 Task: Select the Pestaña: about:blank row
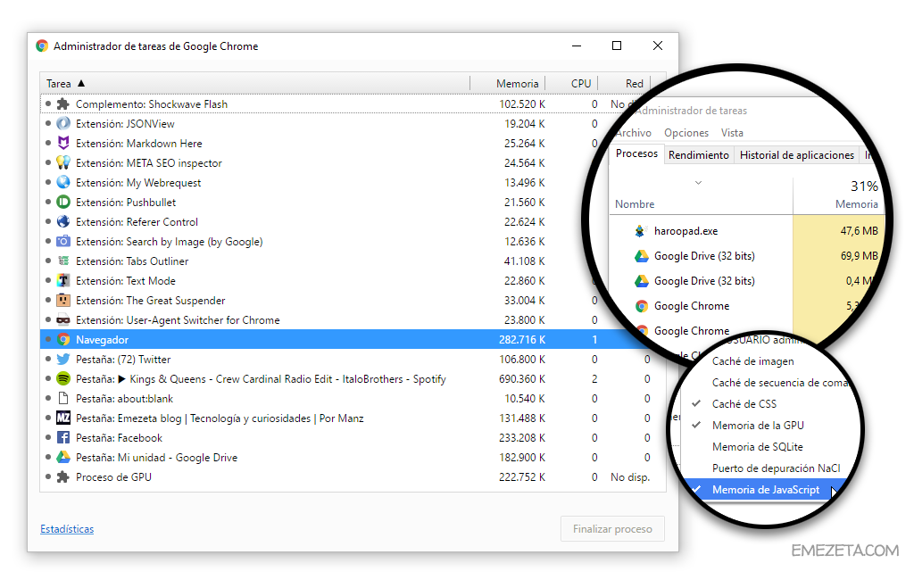pyautogui.click(x=353, y=399)
